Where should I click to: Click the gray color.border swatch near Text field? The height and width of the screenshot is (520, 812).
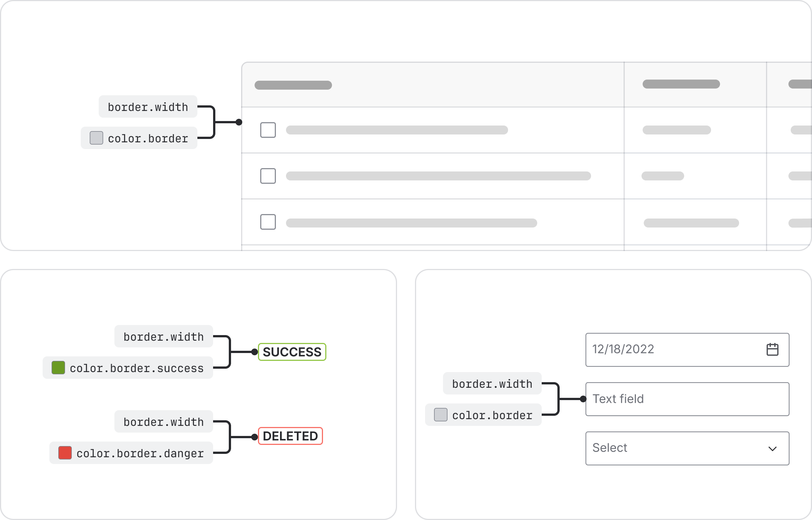point(441,415)
